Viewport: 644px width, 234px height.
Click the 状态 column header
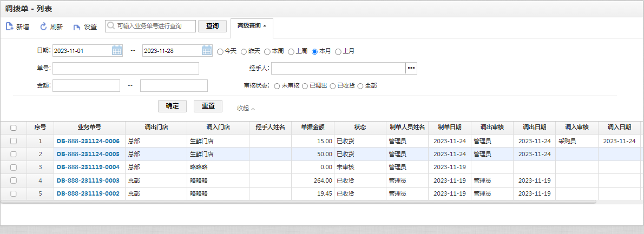[360, 128]
